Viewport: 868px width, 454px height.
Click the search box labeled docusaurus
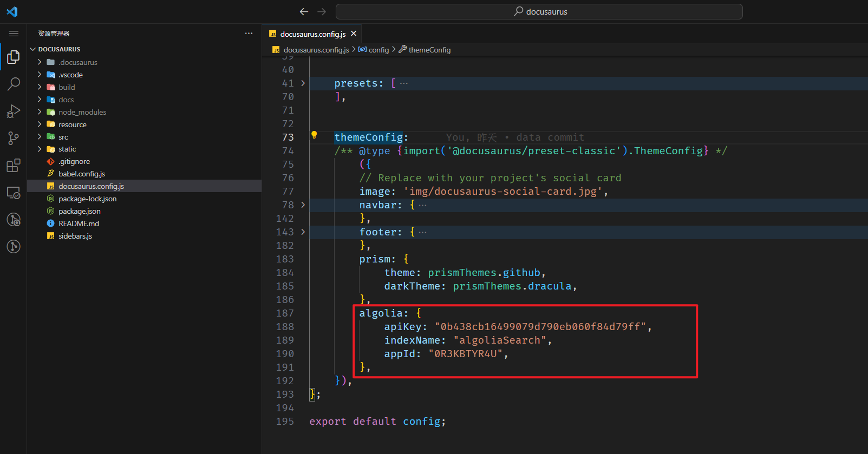click(x=539, y=11)
